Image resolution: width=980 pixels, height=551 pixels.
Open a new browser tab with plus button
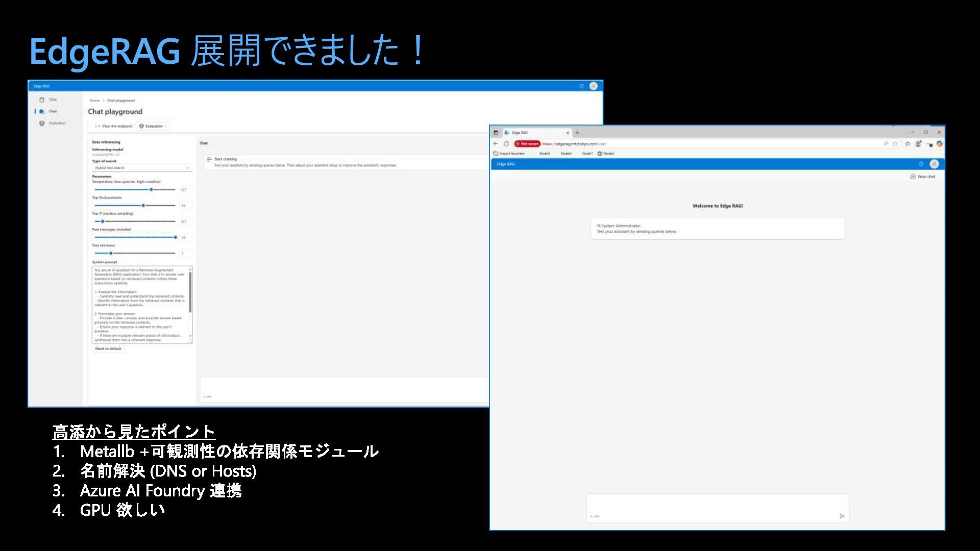[x=577, y=133]
